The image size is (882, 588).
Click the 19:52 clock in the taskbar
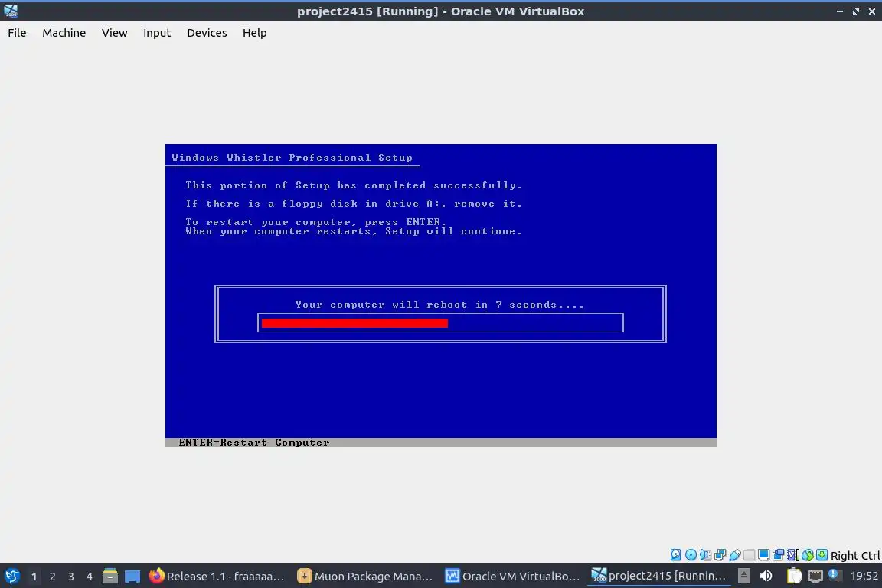(x=864, y=576)
